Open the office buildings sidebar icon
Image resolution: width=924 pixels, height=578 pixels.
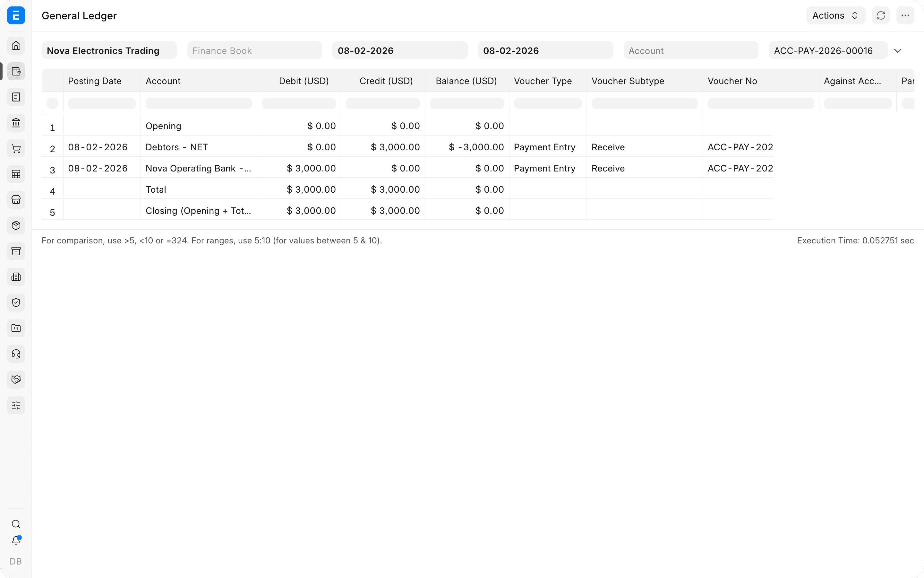tap(16, 277)
